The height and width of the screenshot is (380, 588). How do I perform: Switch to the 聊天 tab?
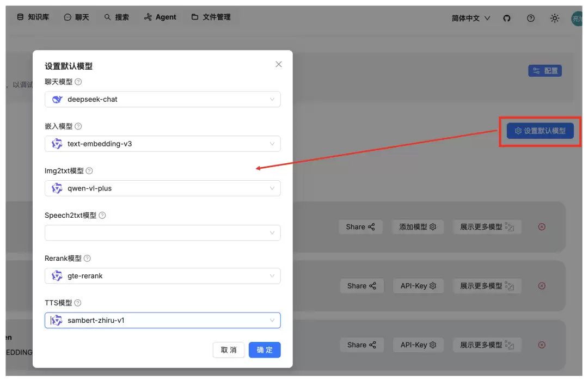77,17
